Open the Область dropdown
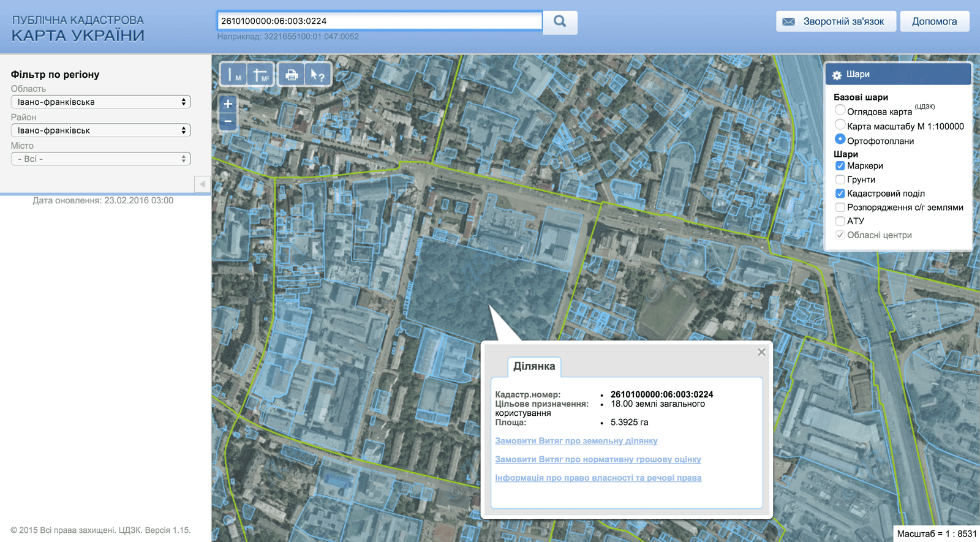This screenshot has height=542, width=980. [101, 102]
